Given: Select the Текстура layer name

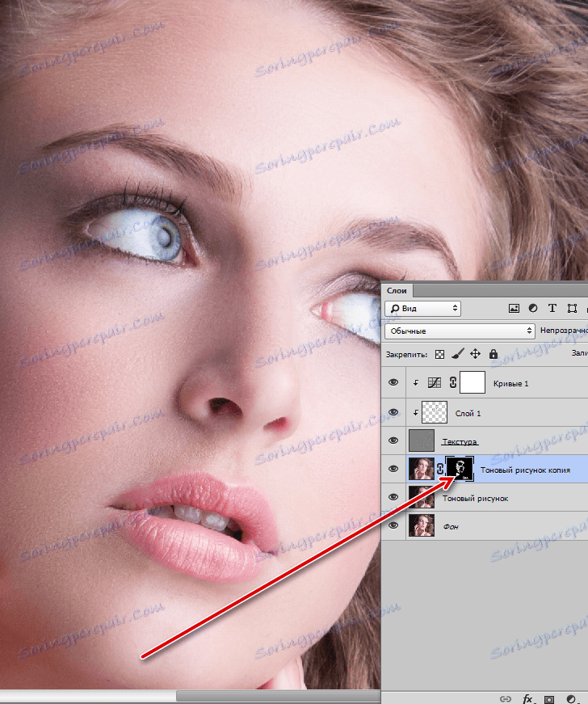Looking at the screenshot, I should (x=460, y=442).
